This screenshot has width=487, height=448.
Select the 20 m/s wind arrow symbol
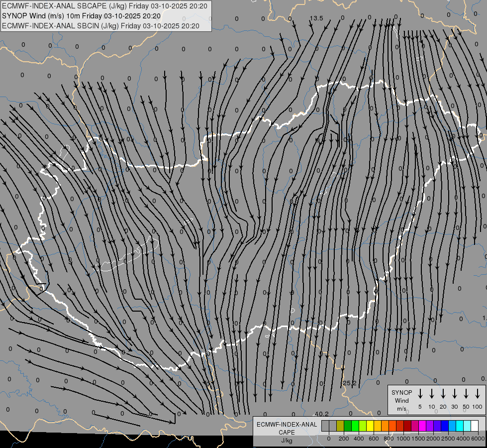[x=443, y=394]
